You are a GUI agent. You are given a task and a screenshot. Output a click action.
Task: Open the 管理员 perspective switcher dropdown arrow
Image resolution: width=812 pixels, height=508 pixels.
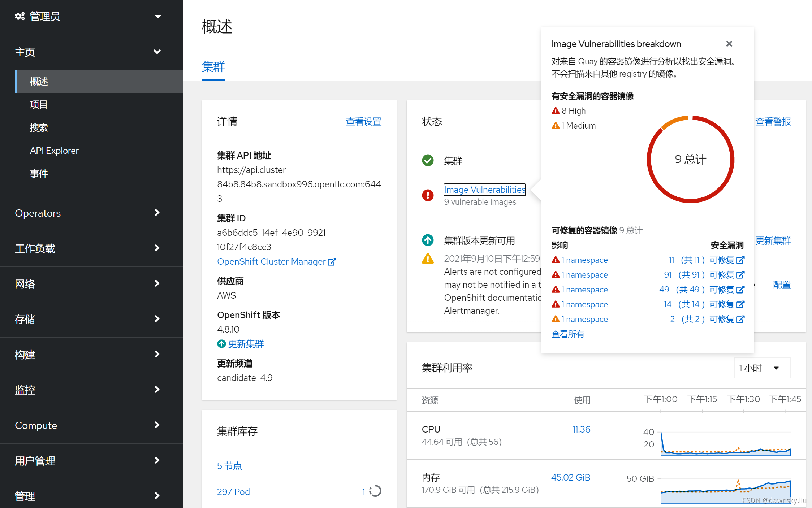pyautogui.click(x=158, y=16)
